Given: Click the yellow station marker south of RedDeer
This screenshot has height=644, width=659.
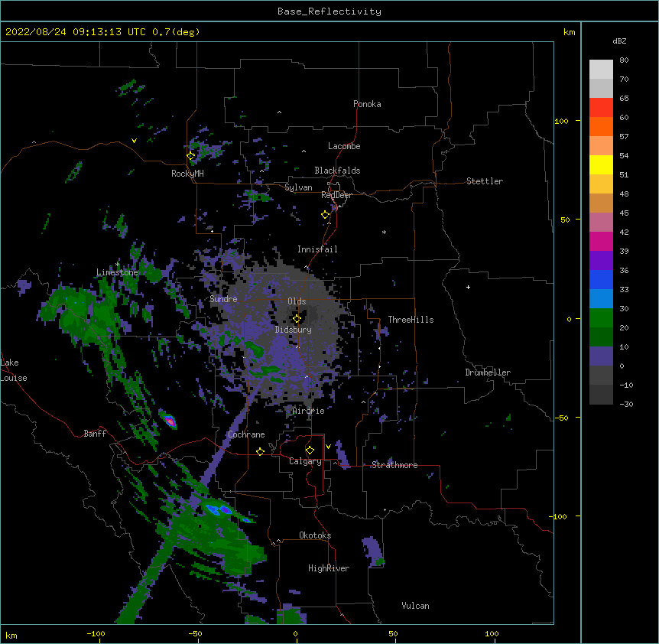Looking at the screenshot, I should (x=326, y=215).
